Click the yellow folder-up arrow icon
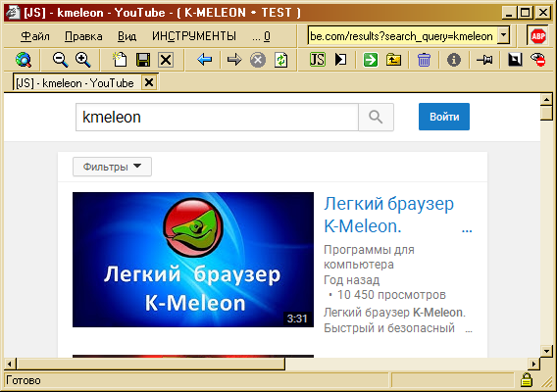 coord(393,60)
